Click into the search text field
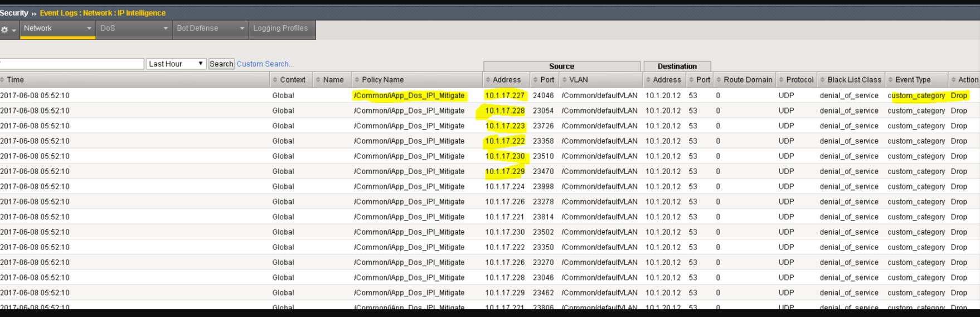Viewport: 980px width, 317px height. point(71,64)
